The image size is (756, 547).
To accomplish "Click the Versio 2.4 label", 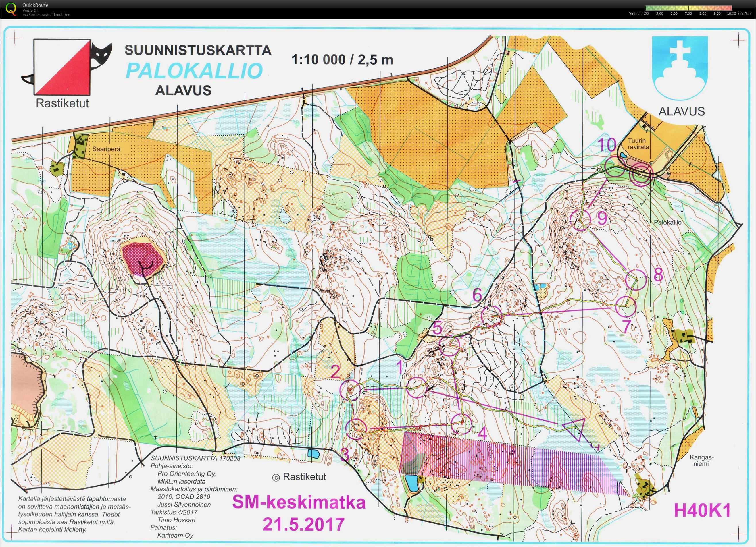I will (x=31, y=10).
